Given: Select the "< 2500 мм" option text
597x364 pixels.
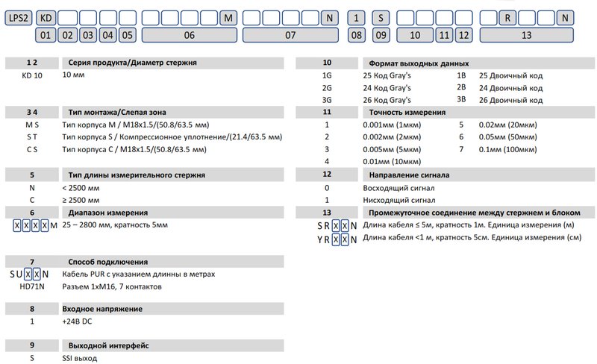Looking at the screenshot, I should [81, 188].
